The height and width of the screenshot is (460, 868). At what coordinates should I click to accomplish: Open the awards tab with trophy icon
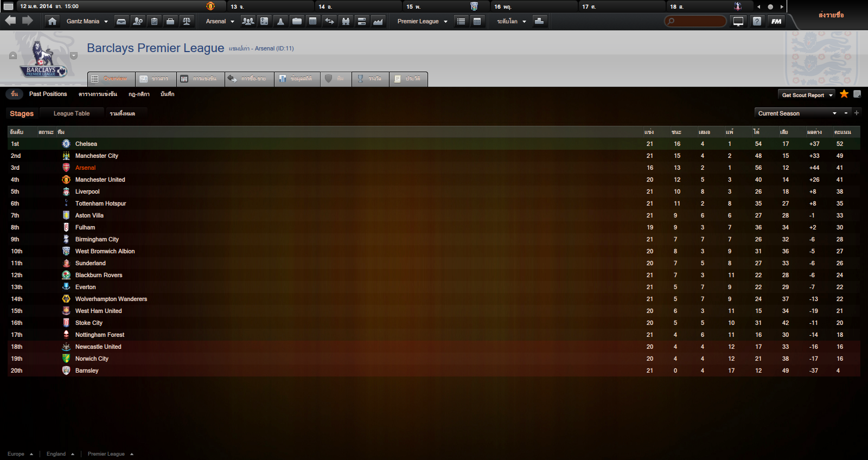click(371, 79)
